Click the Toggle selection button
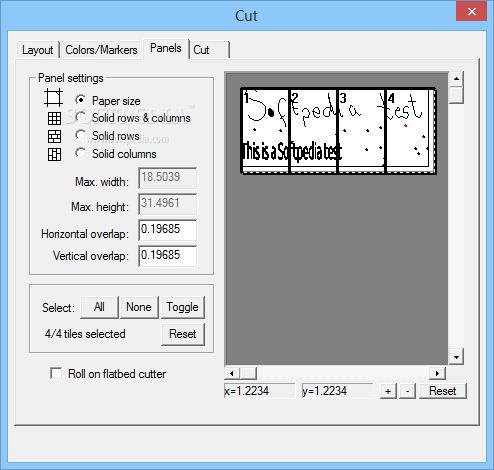Viewport: 494px width, 470px height. pyautogui.click(x=183, y=307)
